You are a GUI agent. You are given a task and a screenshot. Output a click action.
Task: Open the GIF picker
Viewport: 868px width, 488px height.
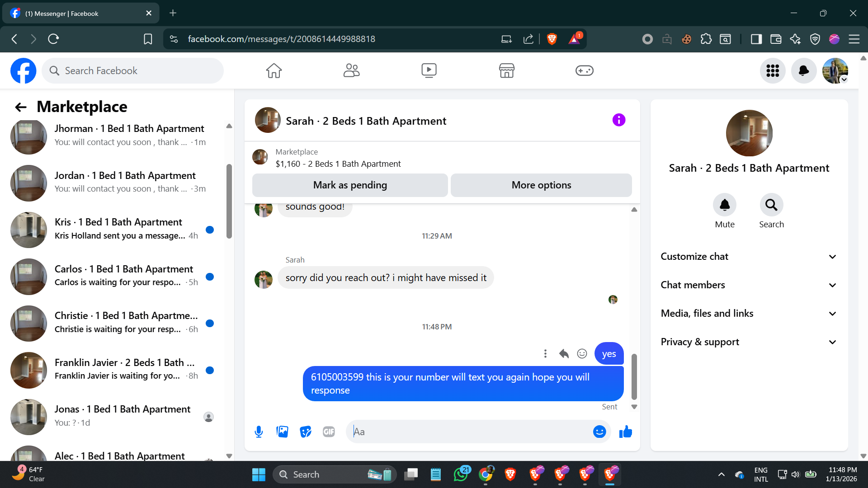point(329,432)
